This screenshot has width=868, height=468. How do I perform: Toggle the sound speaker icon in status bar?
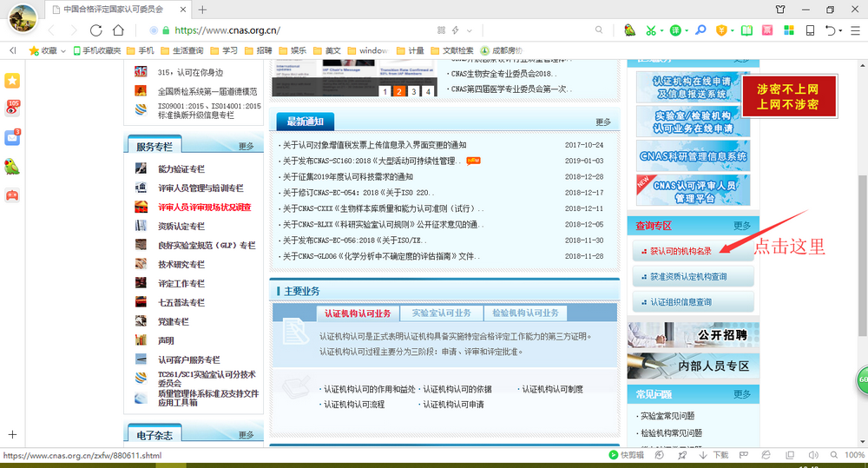[812, 455]
